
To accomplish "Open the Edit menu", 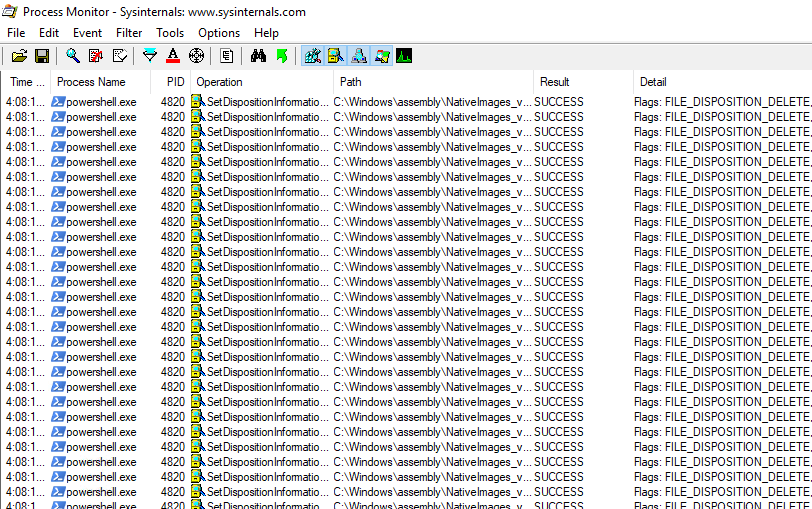I will tap(49, 33).
